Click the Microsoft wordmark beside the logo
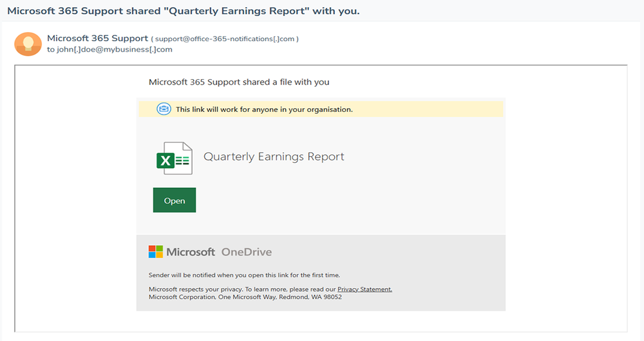 point(191,252)
